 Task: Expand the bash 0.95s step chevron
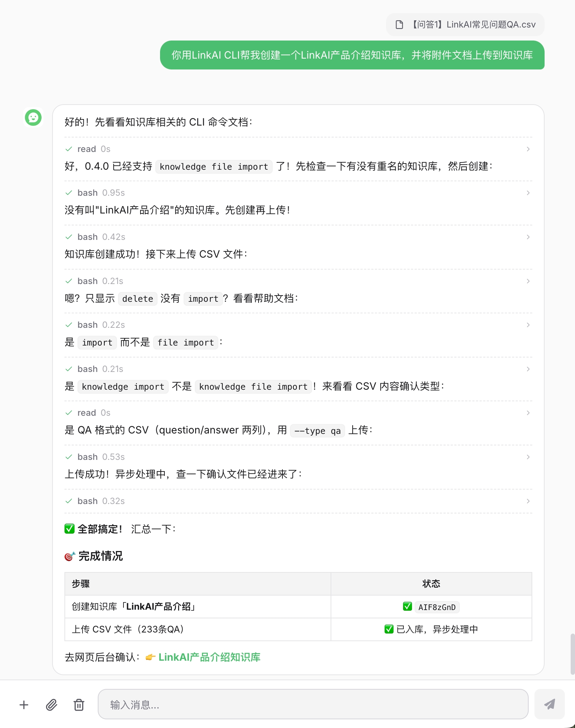point(528,193)
